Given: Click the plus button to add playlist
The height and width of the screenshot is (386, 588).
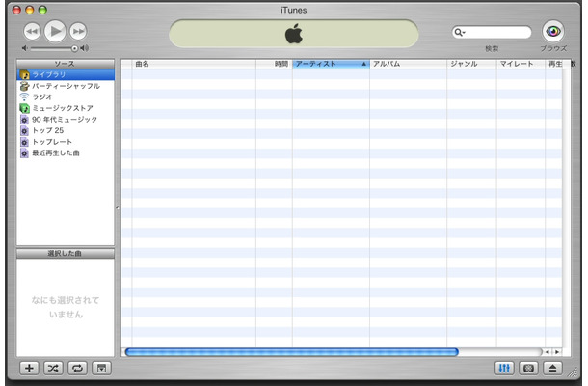Looking at the screenshot, I should coord(29,369).
